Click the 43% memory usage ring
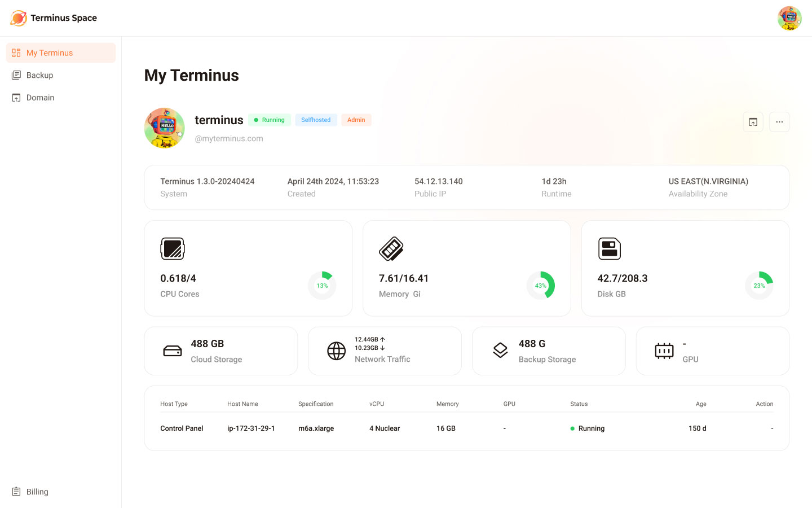 tap(540, 286)
